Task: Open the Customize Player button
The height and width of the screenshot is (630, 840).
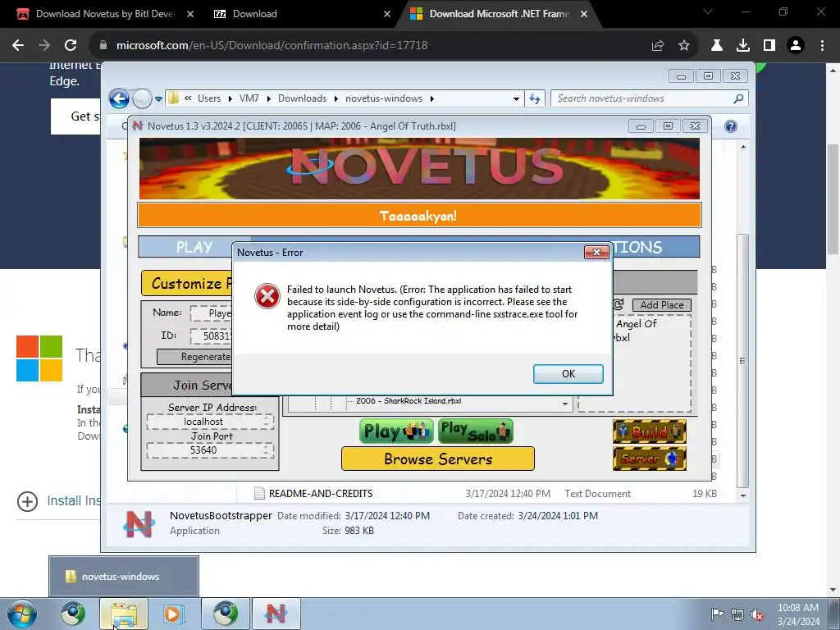Action: point(187,283)
